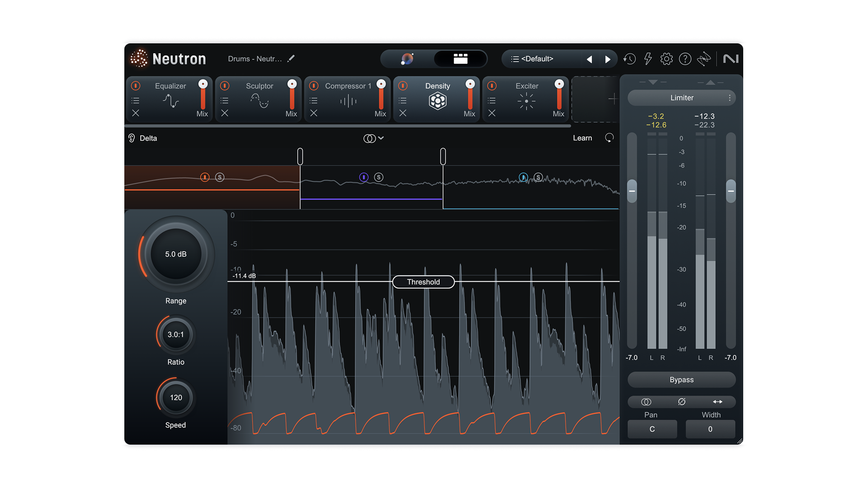
Task: Click the phase invert icon above Width
Action: coord(682,402)
